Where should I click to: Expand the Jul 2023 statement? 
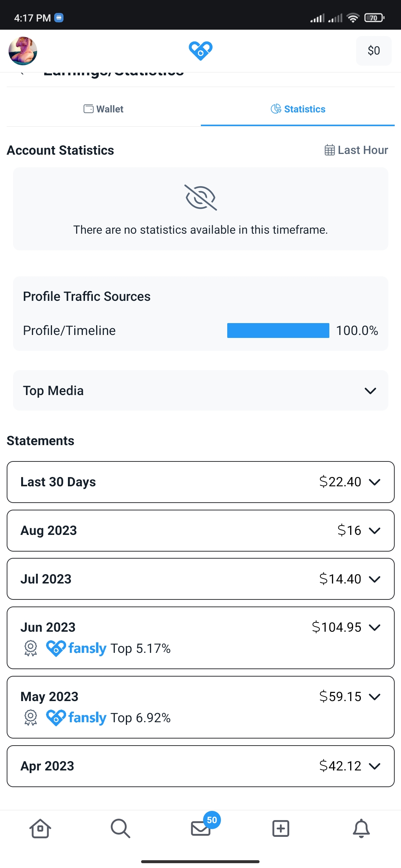200,579
